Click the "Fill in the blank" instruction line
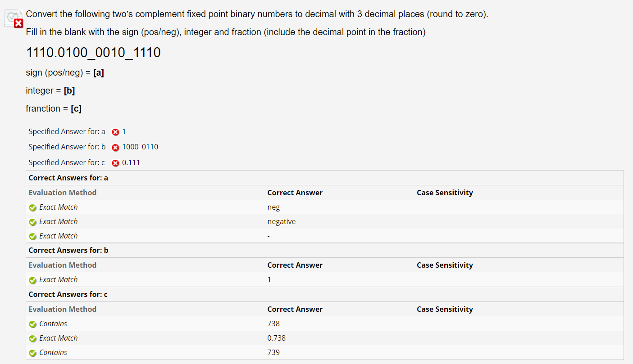Image resolution: width=633 pixels, height=364 pixels. [226, 32]
